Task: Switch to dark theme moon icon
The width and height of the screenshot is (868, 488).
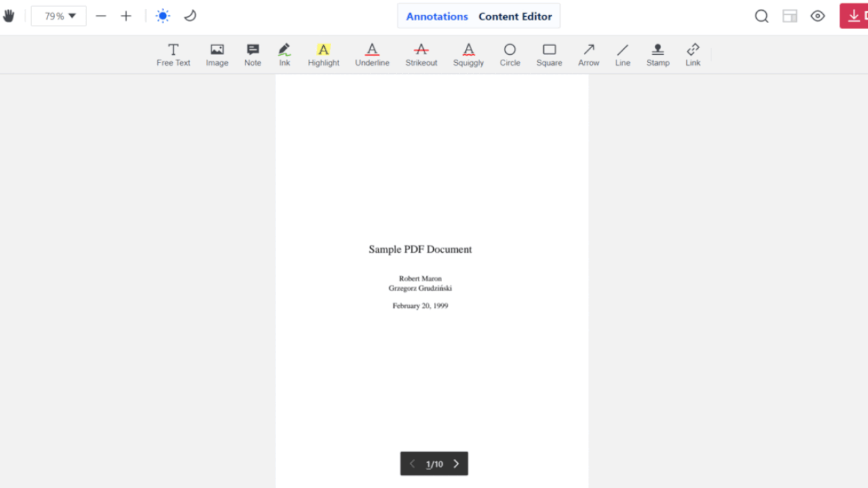Action: point(191,16)
